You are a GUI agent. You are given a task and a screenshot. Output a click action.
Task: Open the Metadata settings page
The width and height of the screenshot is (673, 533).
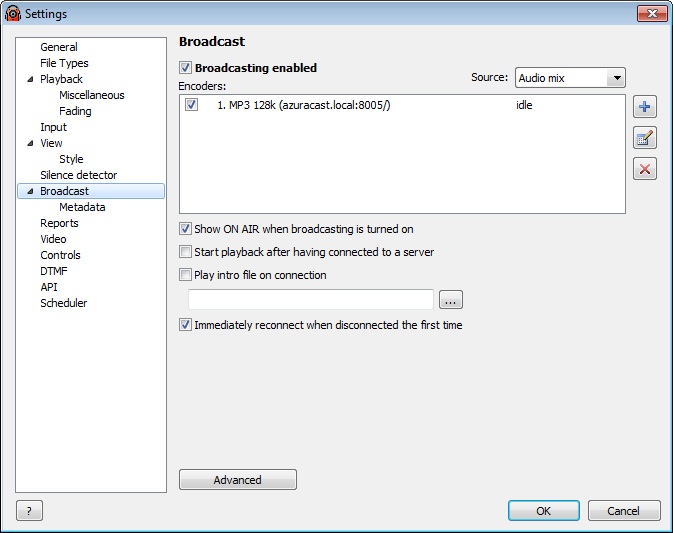(x=82, y=207)
